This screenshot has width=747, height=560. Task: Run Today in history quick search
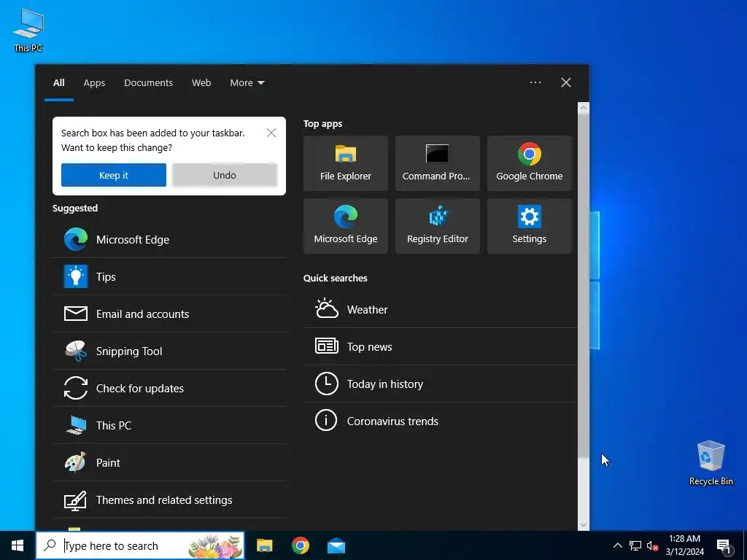click(440, 384)
